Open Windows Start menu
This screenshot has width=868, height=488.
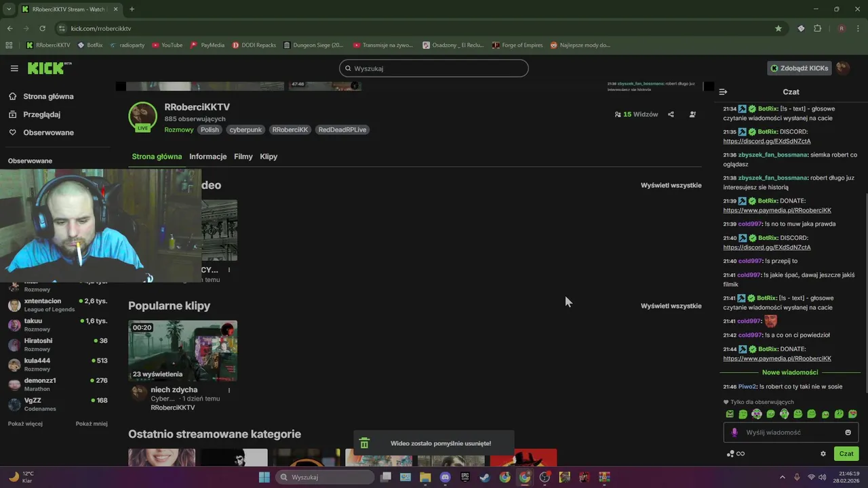264,477
